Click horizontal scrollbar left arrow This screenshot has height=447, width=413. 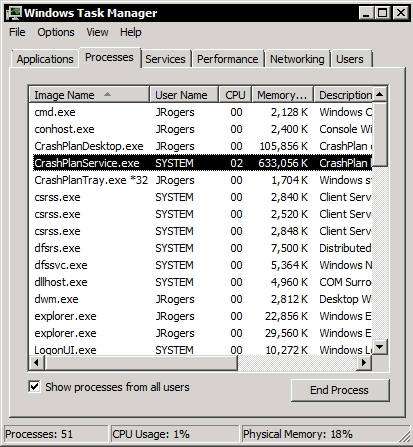pos(36,362)
